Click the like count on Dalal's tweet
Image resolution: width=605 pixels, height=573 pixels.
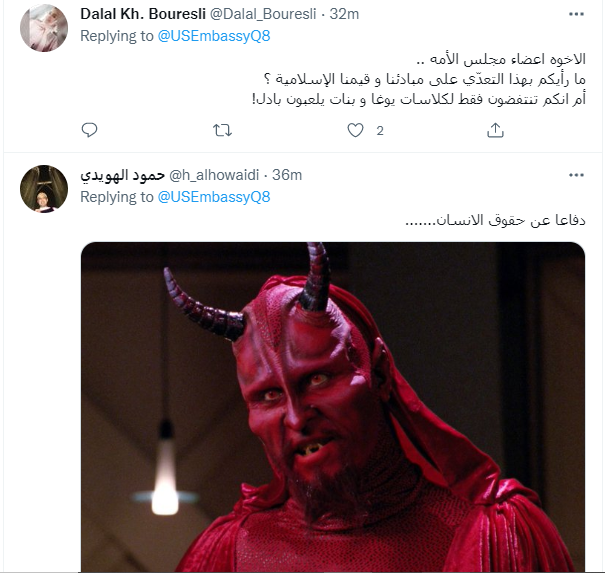point(380,131)
